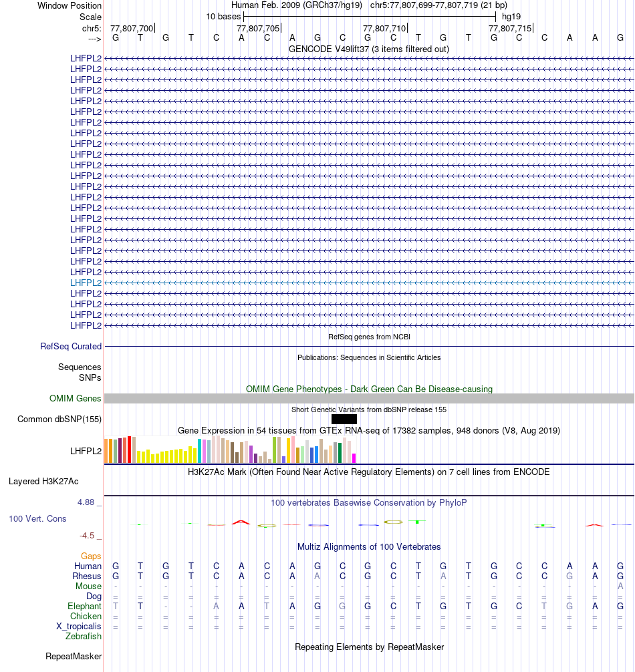Click the Human alignment row label
Viewport: 635px width, 672px height.
tap(88, 566)
